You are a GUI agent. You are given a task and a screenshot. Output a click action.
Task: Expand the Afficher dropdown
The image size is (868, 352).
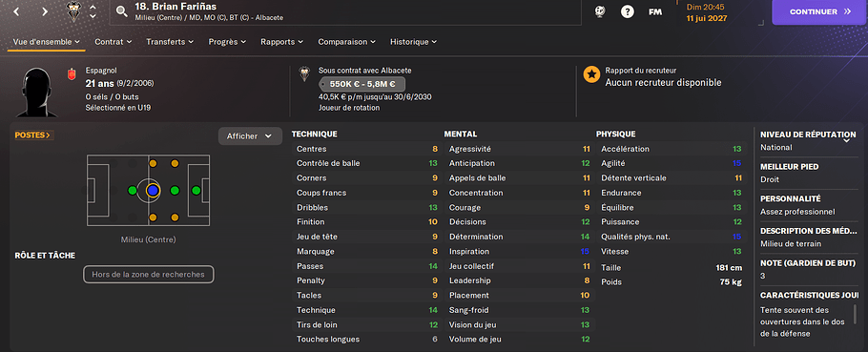click(x=250, y=136)
